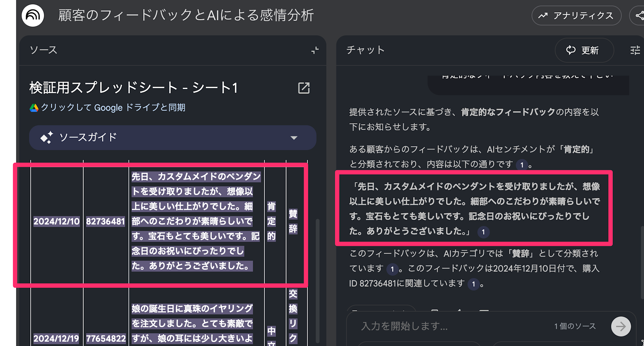Click citation badge 1 after the quoted feedback
Image resolution: width=644 pixels, height=346 pixels.
click(x=483, y=232)
